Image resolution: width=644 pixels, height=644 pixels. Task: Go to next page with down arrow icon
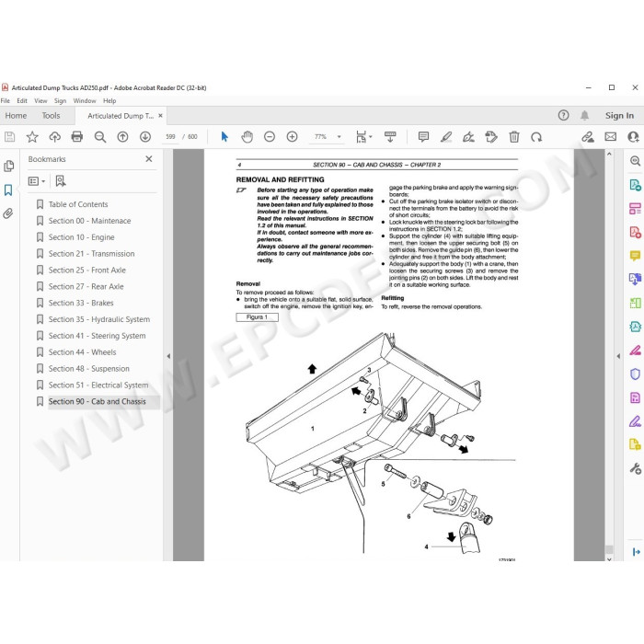(145, 137)
